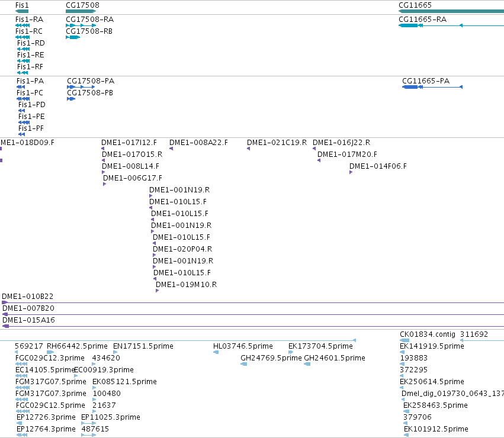Select EST 487615
Viewport: 504px width, 438px height.
(89, 436)
